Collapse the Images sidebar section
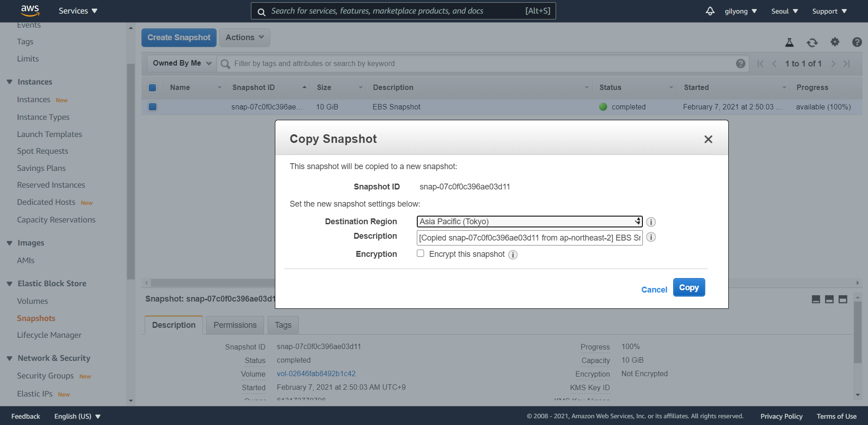 pyautogui.click(x=9, y=243)
